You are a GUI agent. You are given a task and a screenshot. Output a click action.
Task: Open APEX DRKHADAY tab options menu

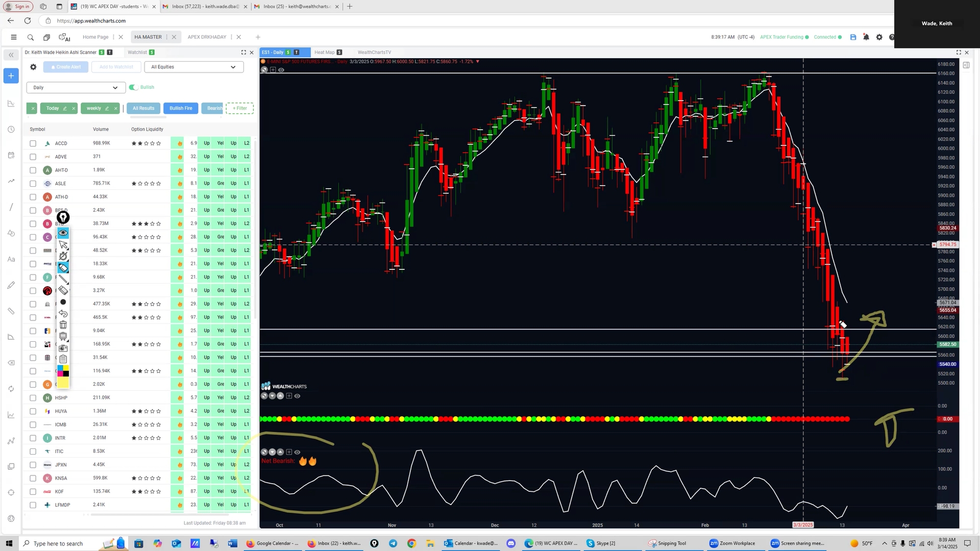231,37
